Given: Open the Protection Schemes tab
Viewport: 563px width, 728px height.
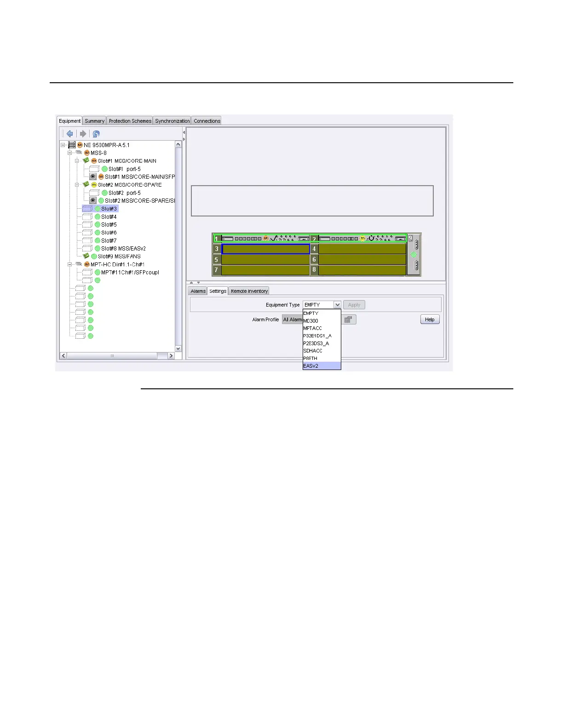Looking at the screenshot, I should [130, 121].
